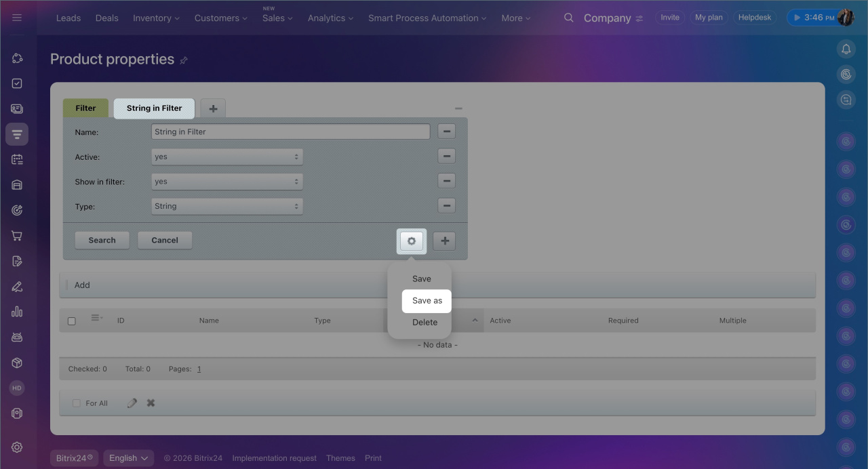
Task: Pin the Product properties page
Action: coord(184,60)
